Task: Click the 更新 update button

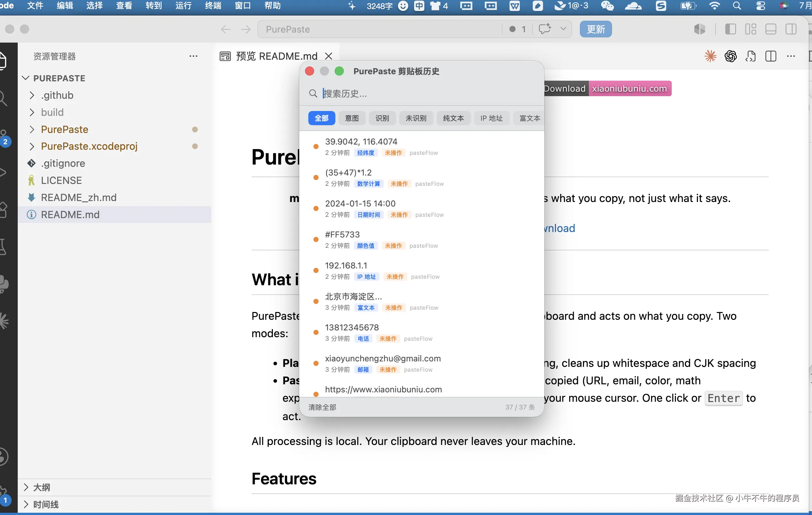Action: coord(596,29)
